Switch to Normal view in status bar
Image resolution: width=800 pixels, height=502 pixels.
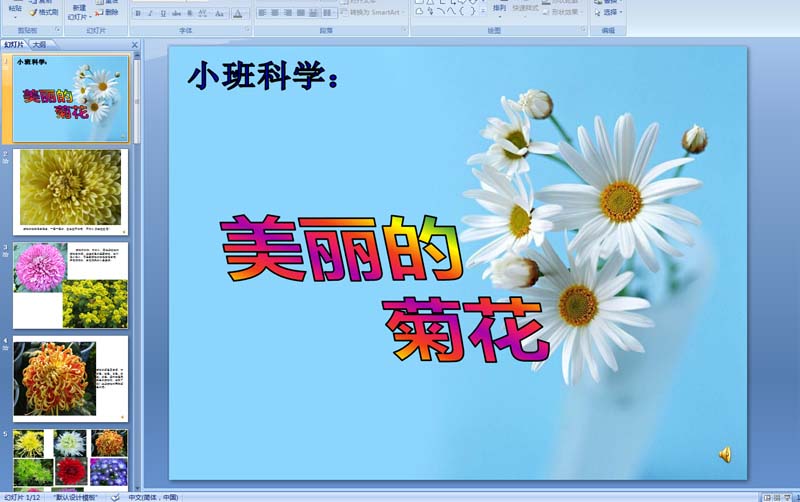(767, 497)
